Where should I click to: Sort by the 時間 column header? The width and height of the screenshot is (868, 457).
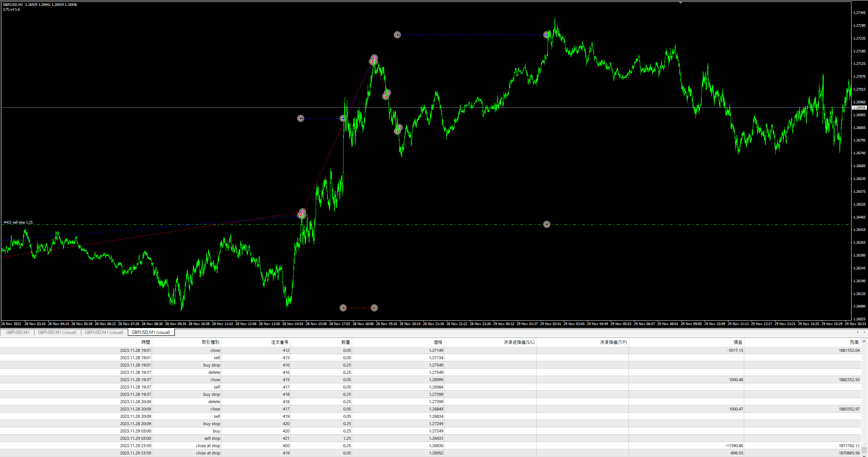pos(146,342)
